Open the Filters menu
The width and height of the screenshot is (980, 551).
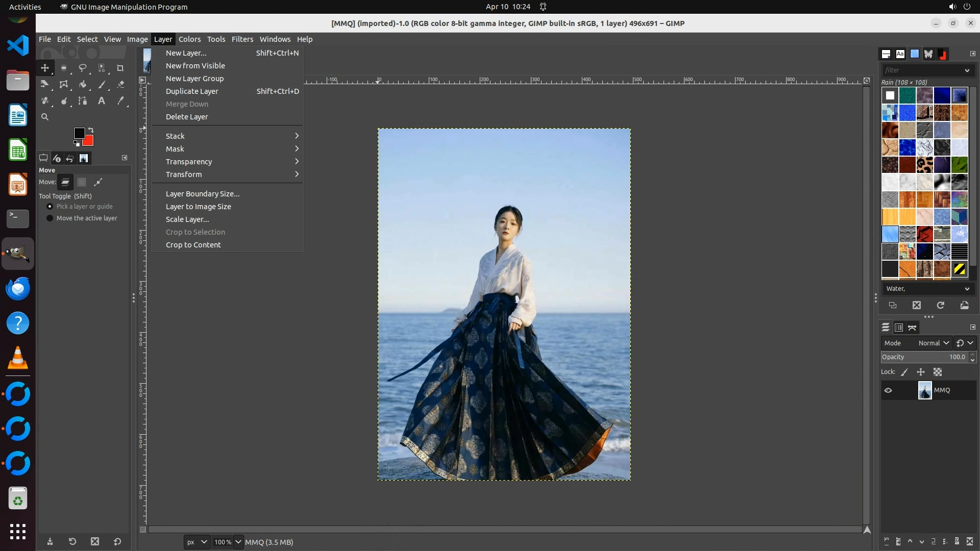coord(242,39)
